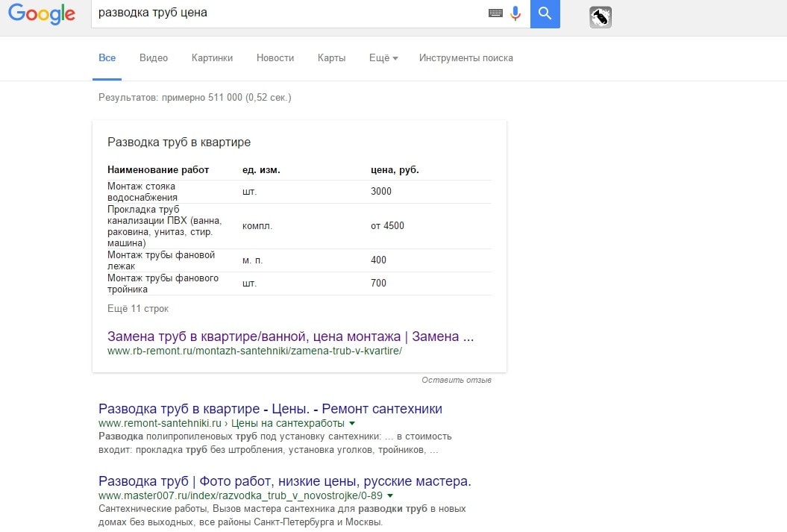Expand table via Ещё 11 строк
Screen dimensions: 787x532
(x=138, y=308)
